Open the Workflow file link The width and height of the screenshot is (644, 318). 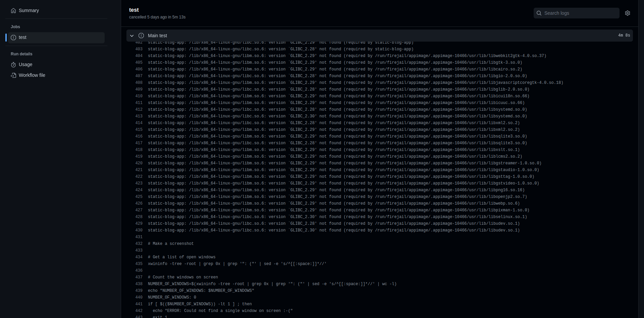click(32, 75)
